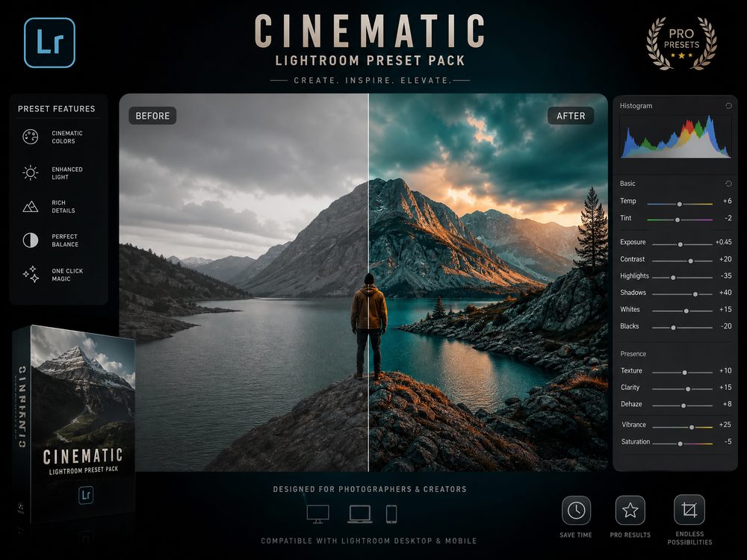Adjust the Dehaze slider handle

(684, 405)
